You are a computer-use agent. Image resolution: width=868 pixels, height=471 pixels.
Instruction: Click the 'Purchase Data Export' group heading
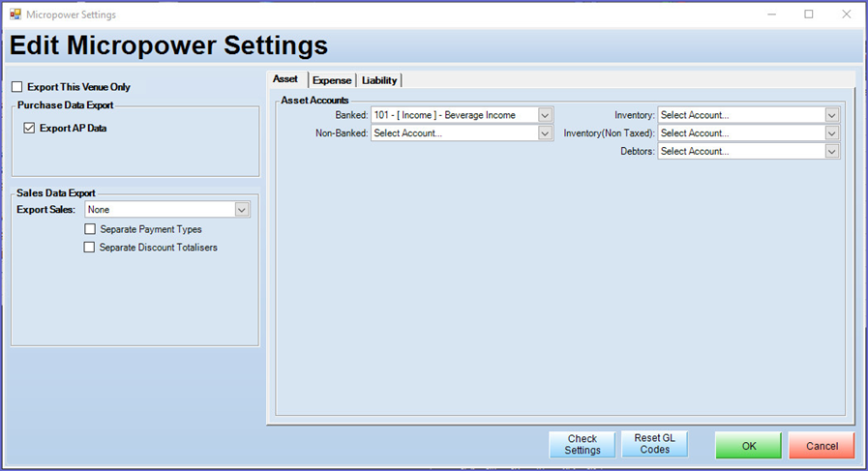pyautogui.click(x=66, y=105)
